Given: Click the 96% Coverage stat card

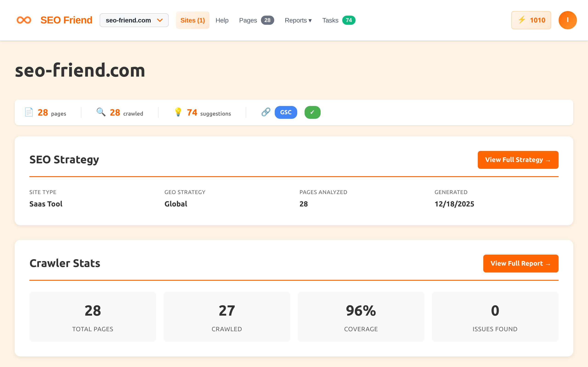Looking at the screenshot, I should coord(361,317).
